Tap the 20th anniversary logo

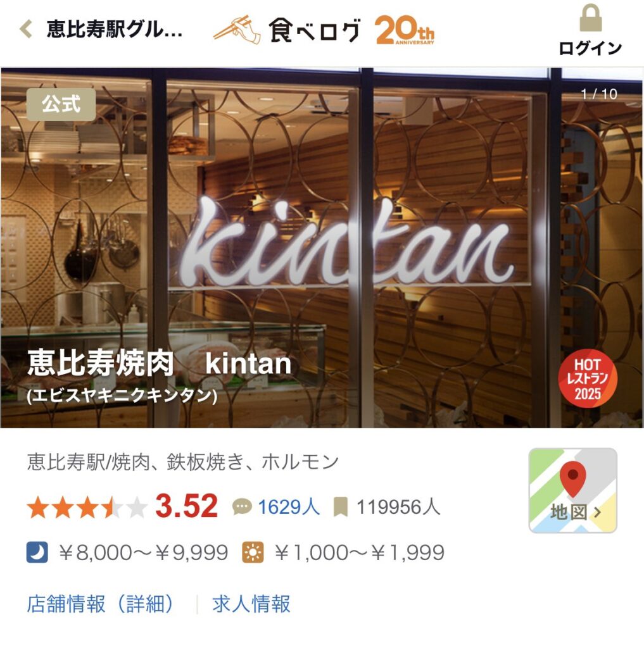coord(405,30)
